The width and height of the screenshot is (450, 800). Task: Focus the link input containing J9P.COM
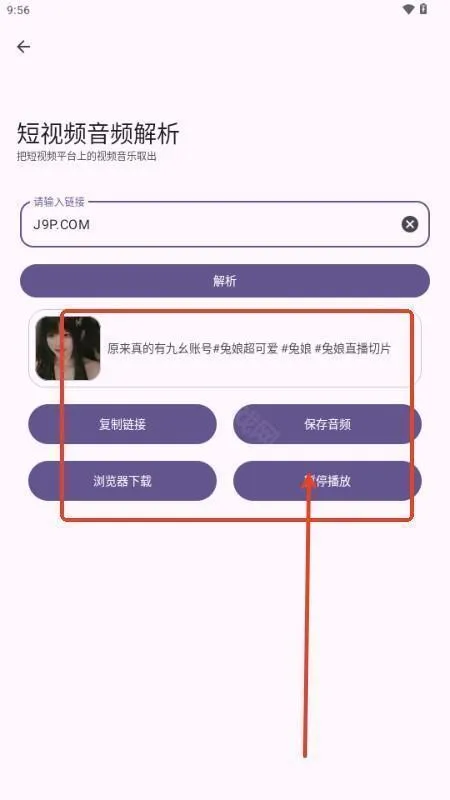225,224
